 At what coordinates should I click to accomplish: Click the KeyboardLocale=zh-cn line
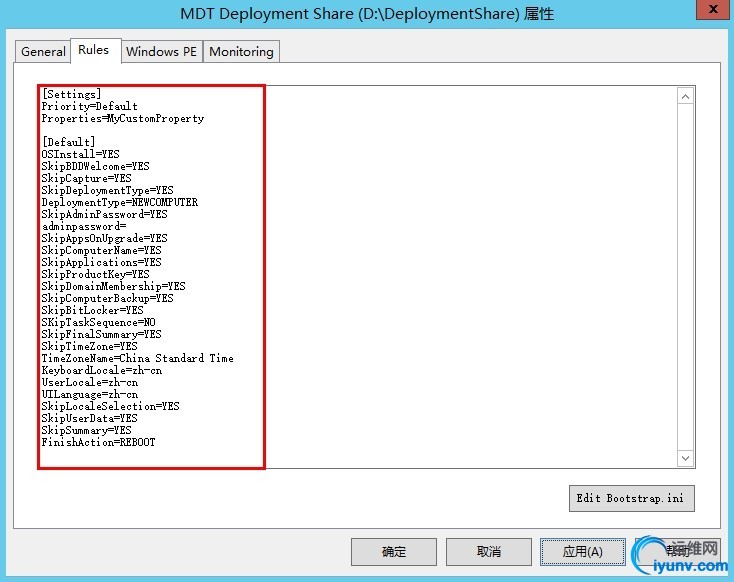(x=102, y=370)
